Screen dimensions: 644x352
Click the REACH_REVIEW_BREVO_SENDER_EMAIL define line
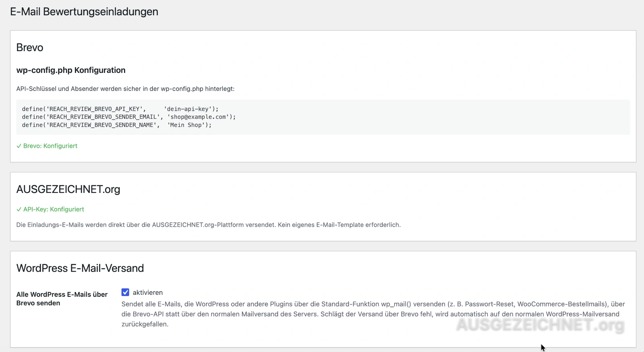coord(129,117)
